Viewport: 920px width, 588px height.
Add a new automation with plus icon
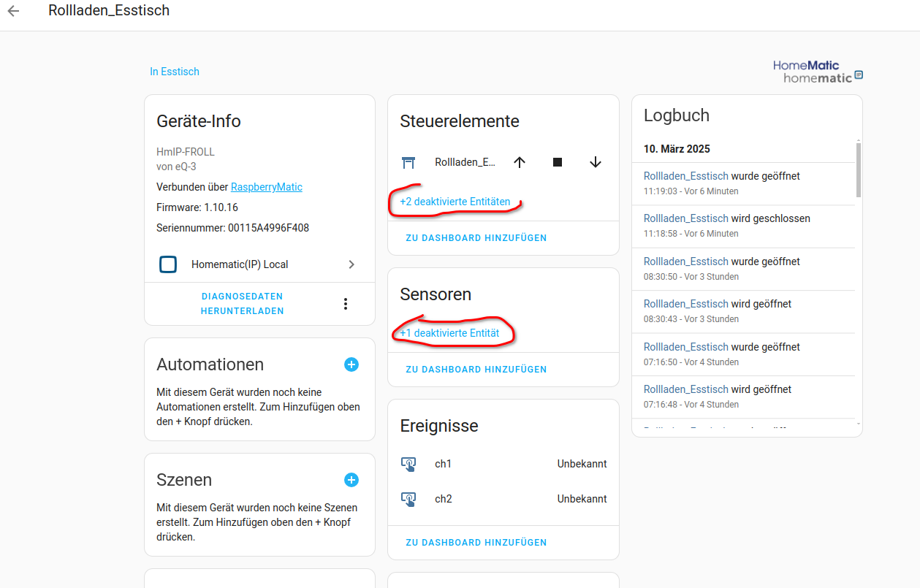[351, 364]
